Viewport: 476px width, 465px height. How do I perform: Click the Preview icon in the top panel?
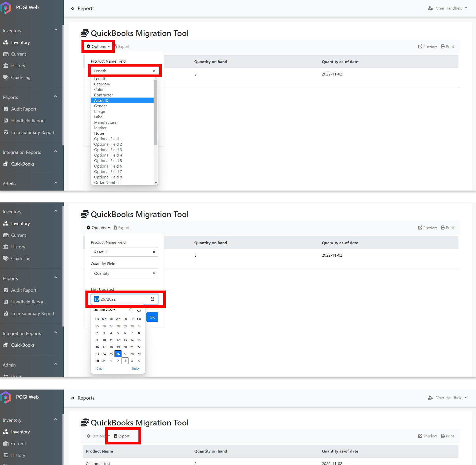(x=420, y=47)
